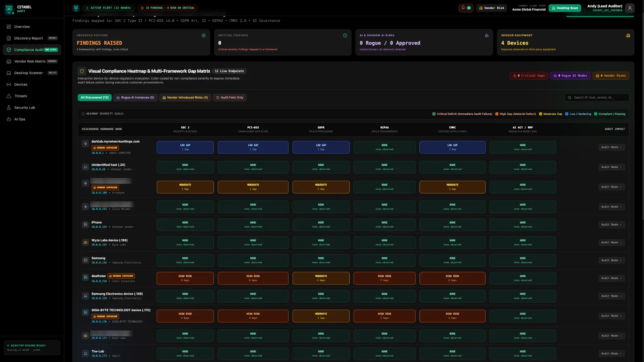Click the 0 Rogue AI Nodes chip

click(570, 76)
